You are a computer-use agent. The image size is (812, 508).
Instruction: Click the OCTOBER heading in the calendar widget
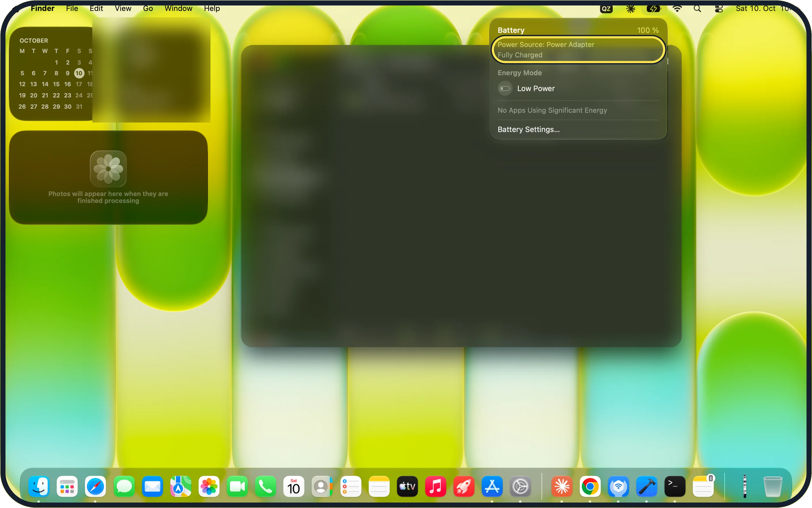point(34,40)
